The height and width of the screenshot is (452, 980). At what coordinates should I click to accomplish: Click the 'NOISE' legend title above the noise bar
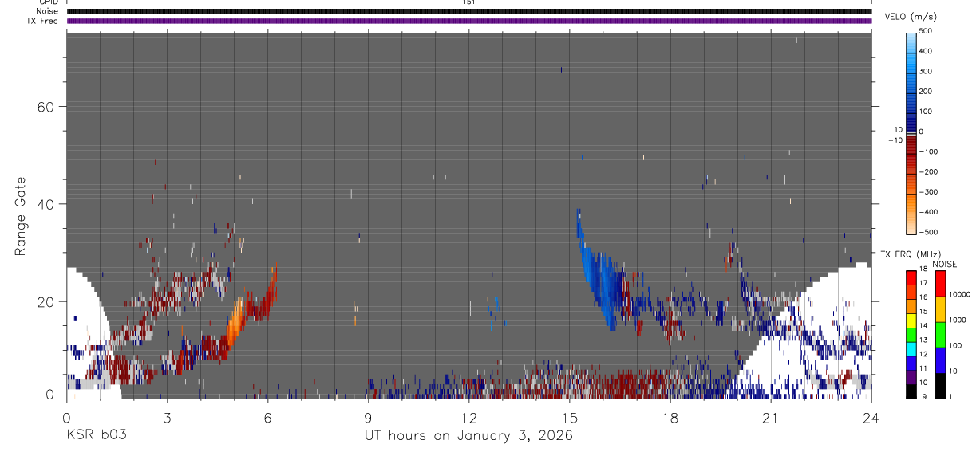[944, 264]
